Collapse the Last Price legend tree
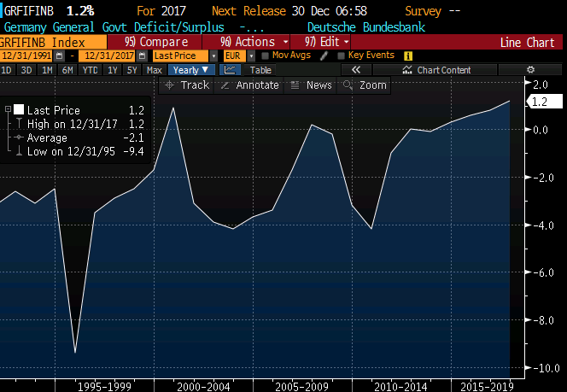The image size is (567, 392). pyautogui.click(x=7, y=110)
